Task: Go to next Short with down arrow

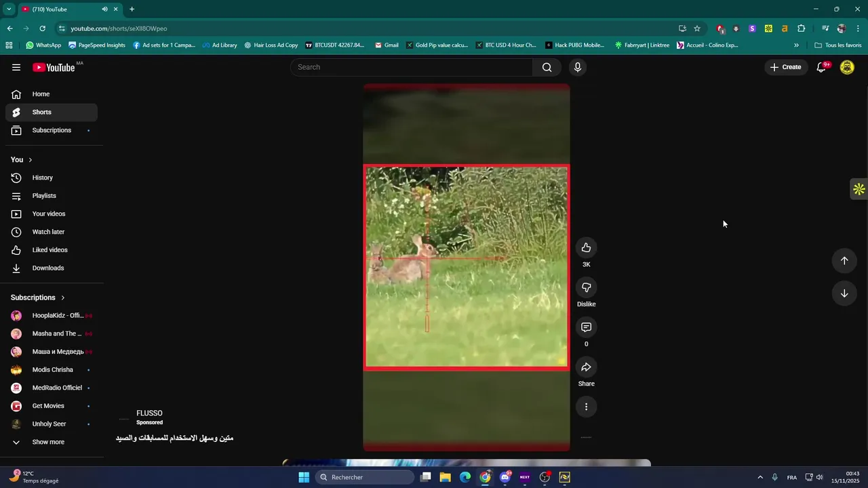Action: [844, 293]
